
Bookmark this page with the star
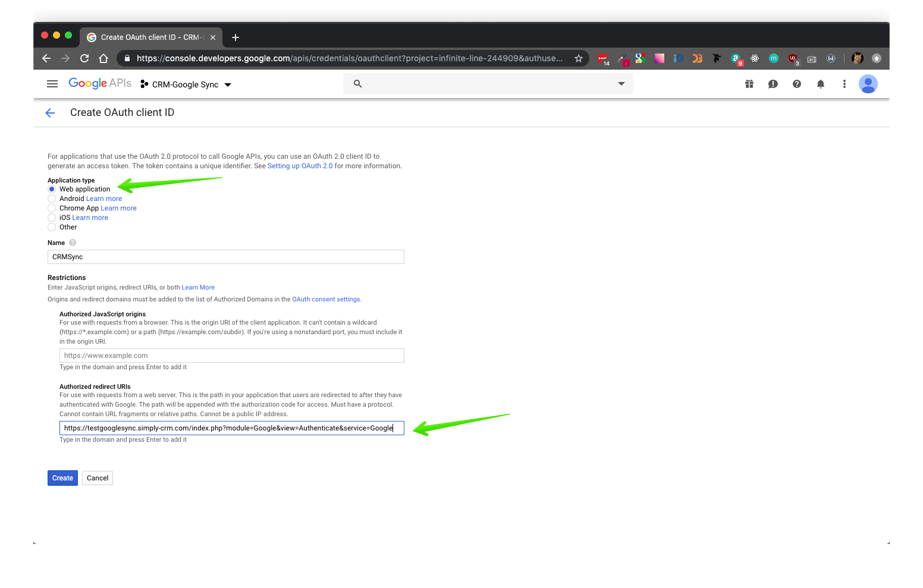pos(579,58)
